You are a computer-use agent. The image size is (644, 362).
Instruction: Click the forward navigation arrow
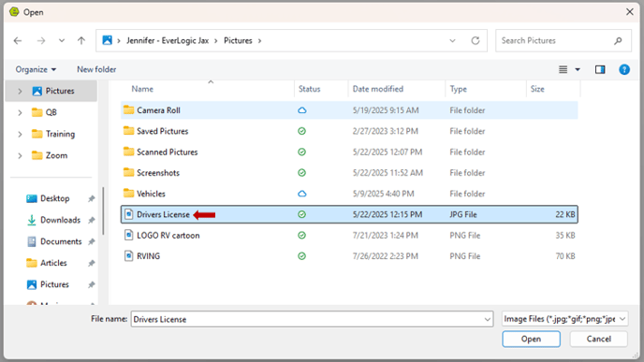pyautogui.click(x=41, y=40)
